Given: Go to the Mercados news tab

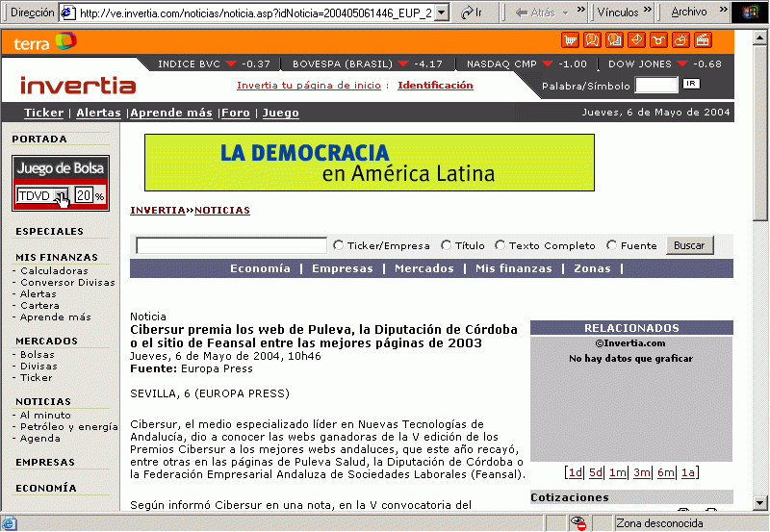Looking at the screenshot, I should click(424, 268).
